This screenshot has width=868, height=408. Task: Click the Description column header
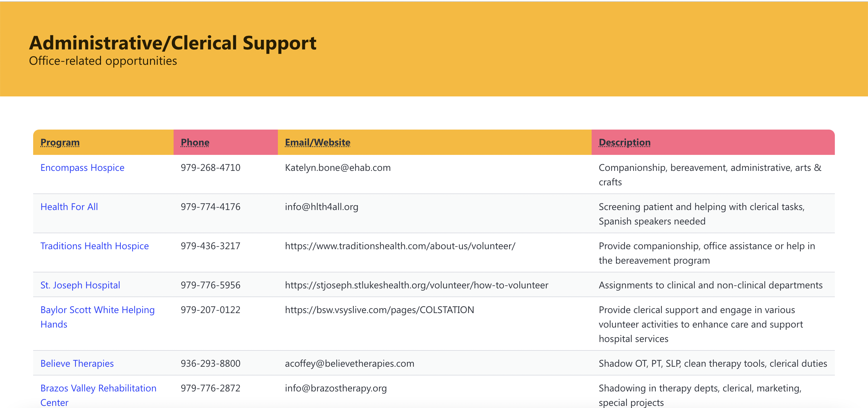click(x=624, y=142)
